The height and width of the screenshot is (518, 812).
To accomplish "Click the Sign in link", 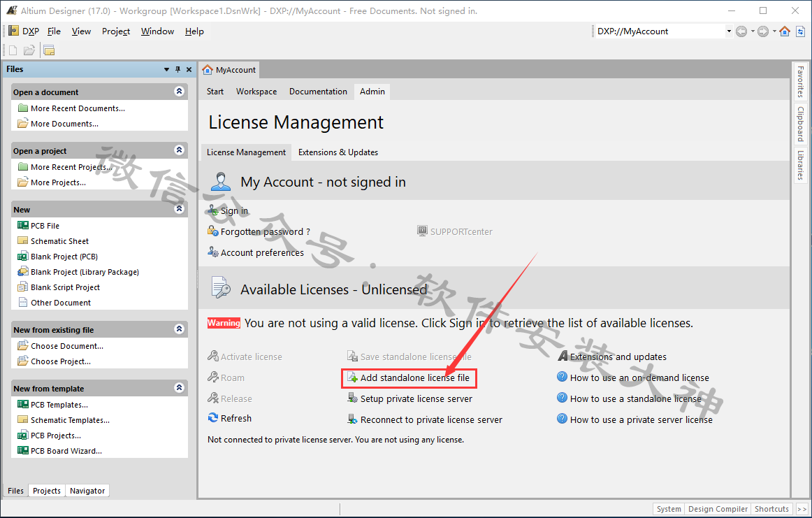I will [234, 211].
